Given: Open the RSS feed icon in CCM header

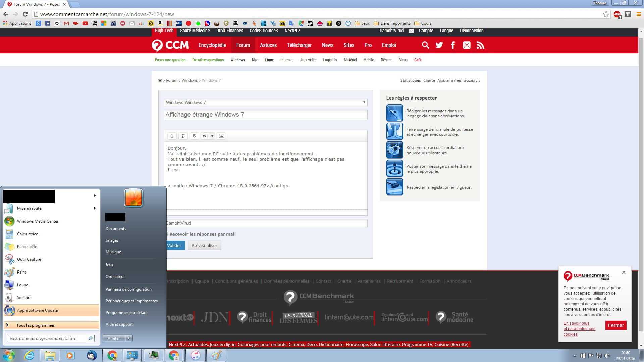Looking at the screenshot, I should point(480,45).
